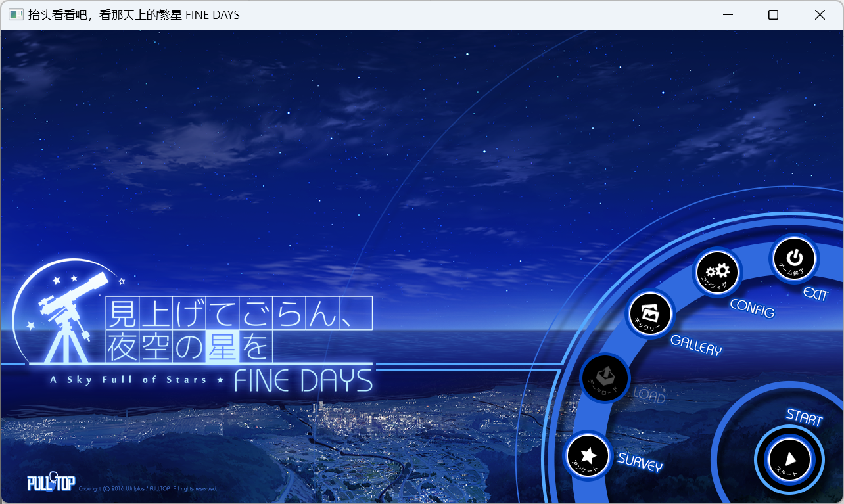
Task: Maximize the game window
Action: click(x=774, y=14)
